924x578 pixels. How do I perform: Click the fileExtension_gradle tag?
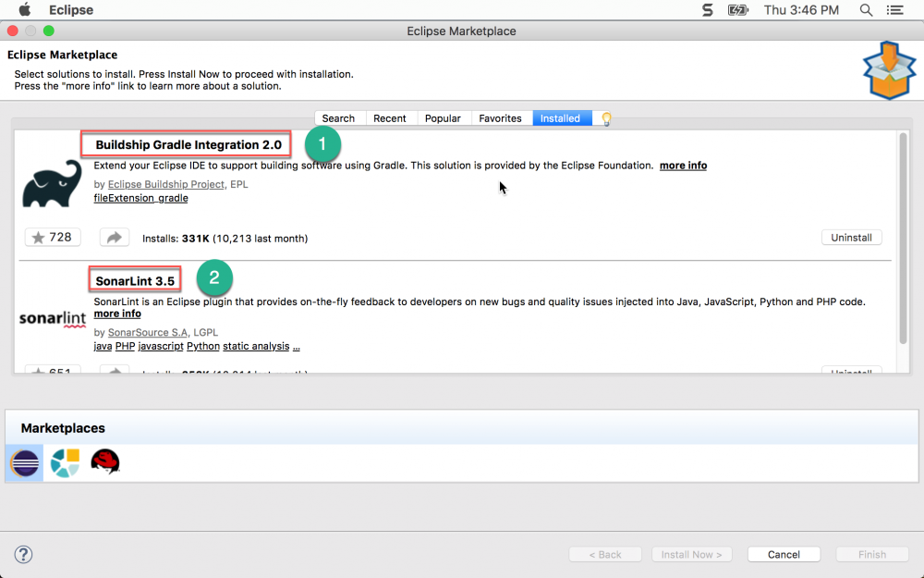point(140,198)
